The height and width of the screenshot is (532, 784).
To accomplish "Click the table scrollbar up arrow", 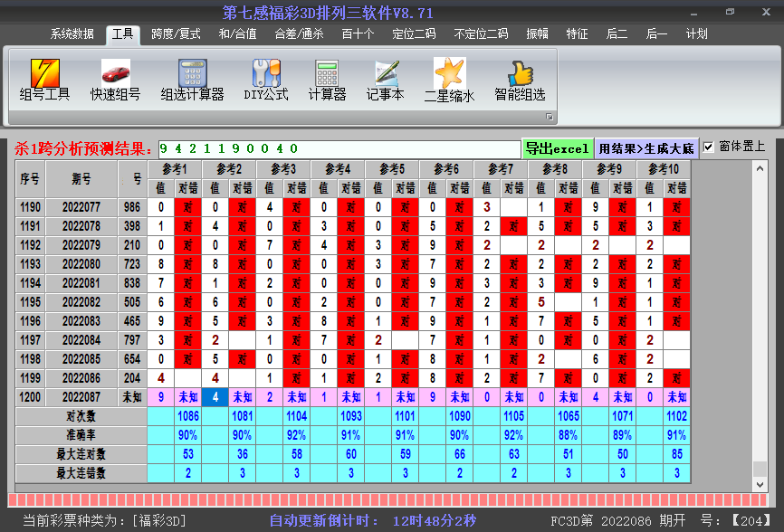I will click(x=760, y=168).
